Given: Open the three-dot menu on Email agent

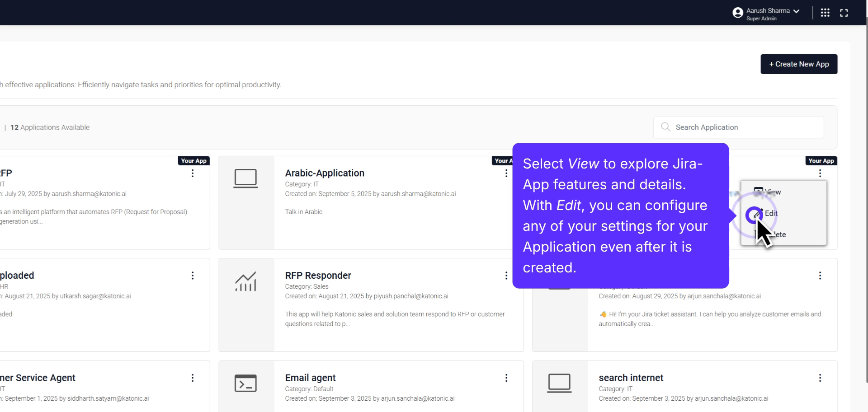Looking at the screenshot, I should coord(506,378).
